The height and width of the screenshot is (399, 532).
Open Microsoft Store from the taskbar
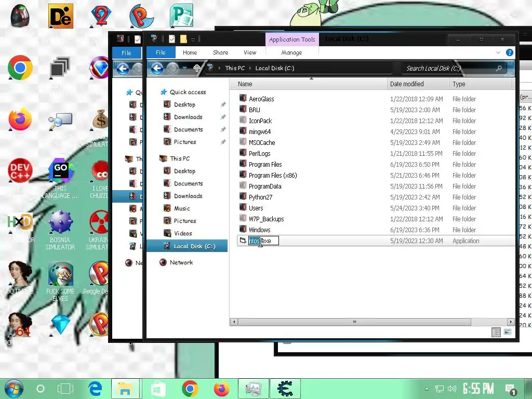(158, 389)
